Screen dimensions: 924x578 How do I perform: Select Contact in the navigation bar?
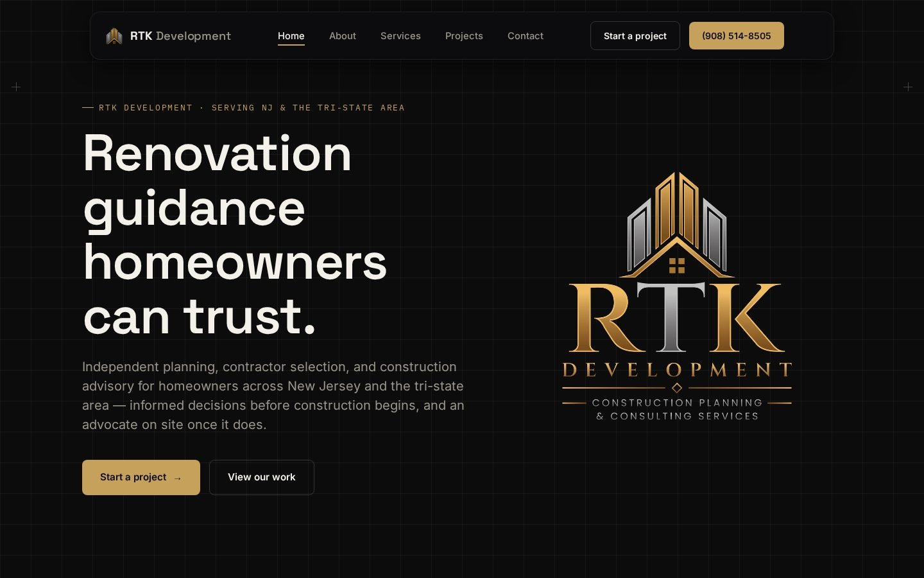coord(526,36)
